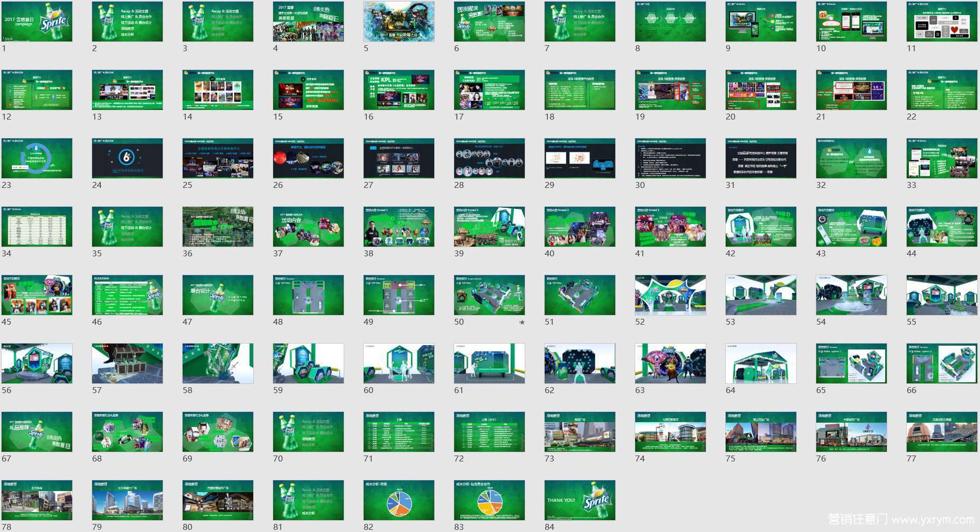Open dark slide 24 with number 6 logo

coord(127,158)
